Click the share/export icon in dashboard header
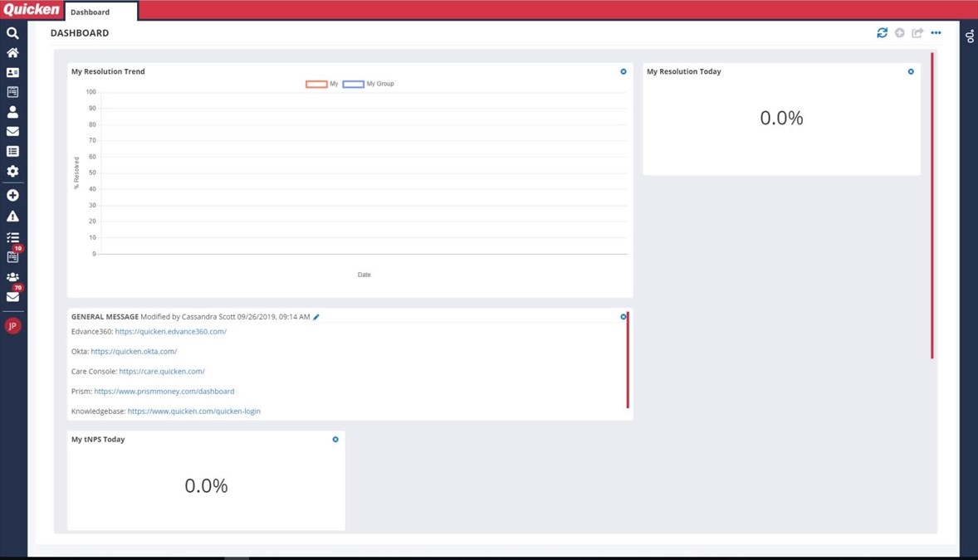 click(917, 33)
